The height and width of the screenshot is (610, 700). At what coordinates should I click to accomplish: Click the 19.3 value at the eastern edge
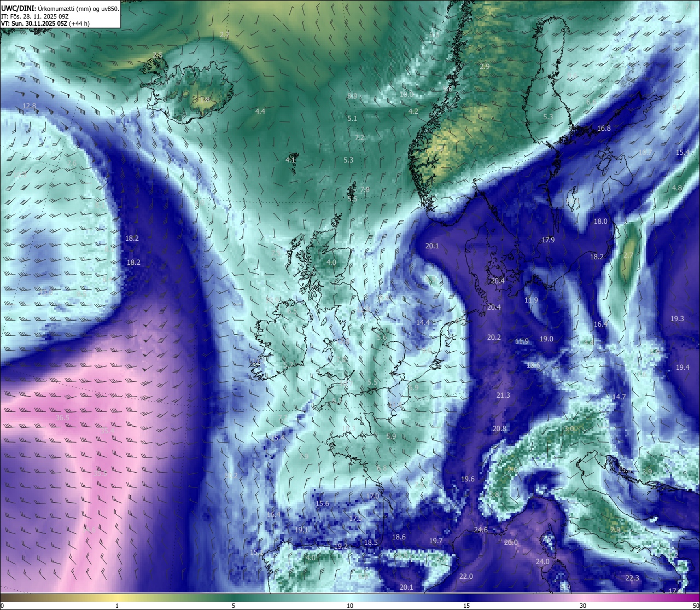tap(677, 318)
